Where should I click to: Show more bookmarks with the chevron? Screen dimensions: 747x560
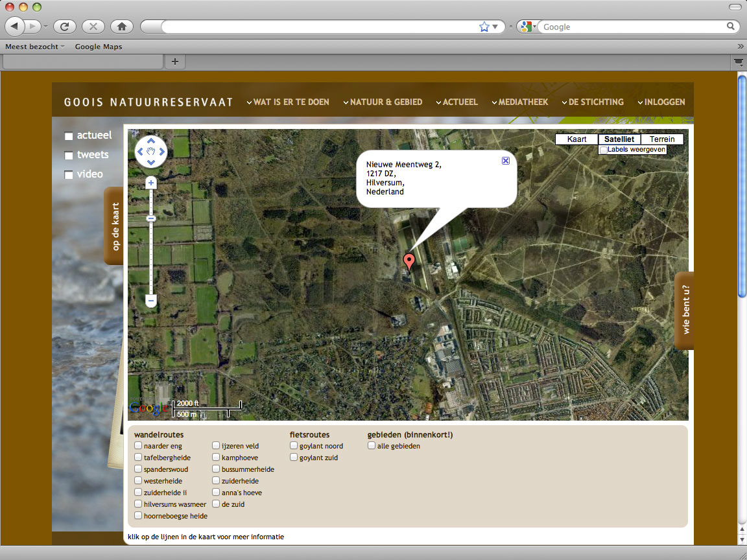pos(741,47)
